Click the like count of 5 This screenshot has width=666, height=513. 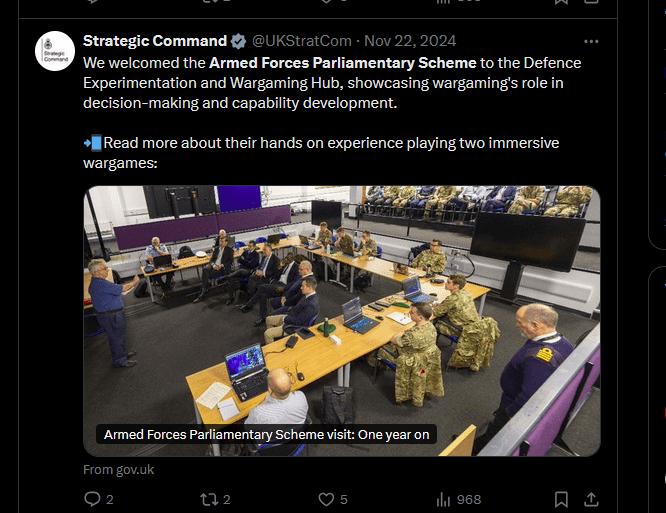tap(343, 499)
